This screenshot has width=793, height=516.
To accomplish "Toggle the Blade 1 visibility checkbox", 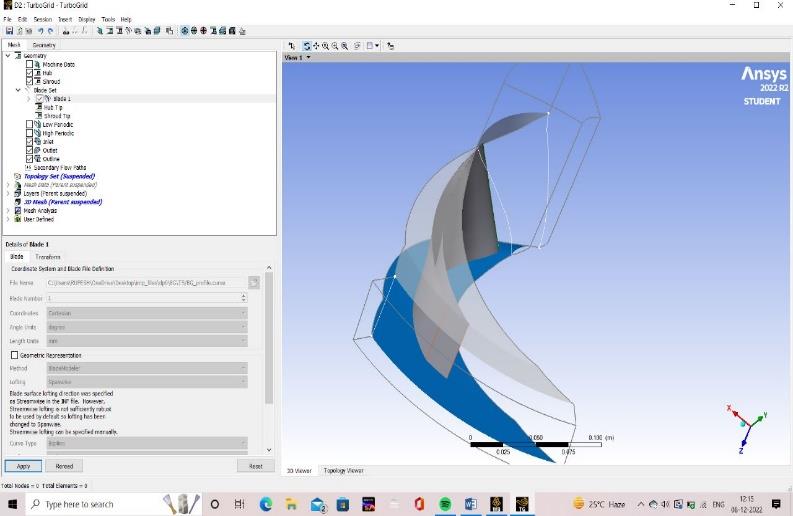I will pyautogui.click(x=39, y=99).
